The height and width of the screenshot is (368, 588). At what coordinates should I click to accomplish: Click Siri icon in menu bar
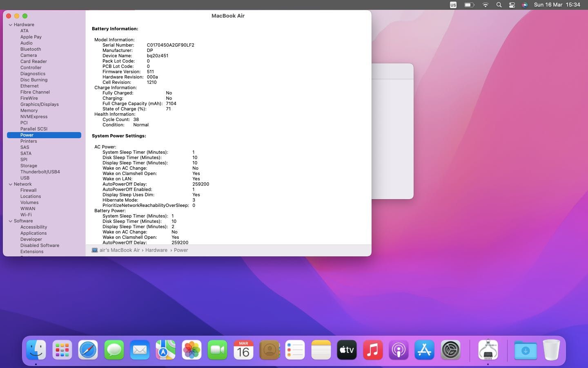tap(525, 5)
